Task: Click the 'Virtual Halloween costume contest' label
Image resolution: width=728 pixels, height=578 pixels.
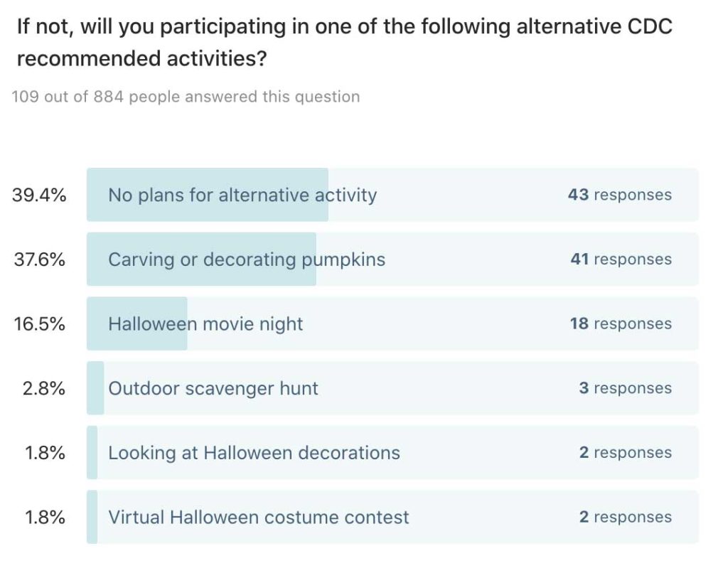Action: [258, 517]
